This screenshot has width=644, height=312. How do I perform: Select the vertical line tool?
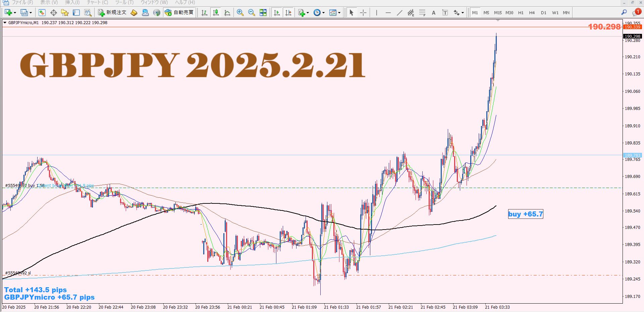click(377, 13)
